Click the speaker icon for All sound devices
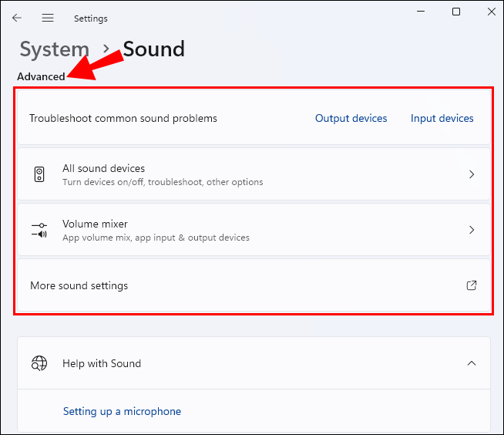504x435 pixels. click(39, 174)
